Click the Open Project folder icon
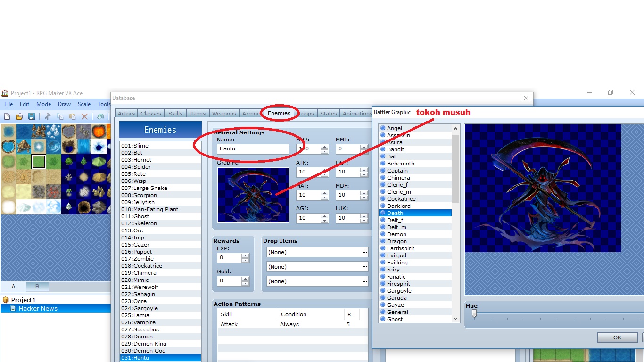Screen dimensions: 644x362 click(x=19, y=116)
